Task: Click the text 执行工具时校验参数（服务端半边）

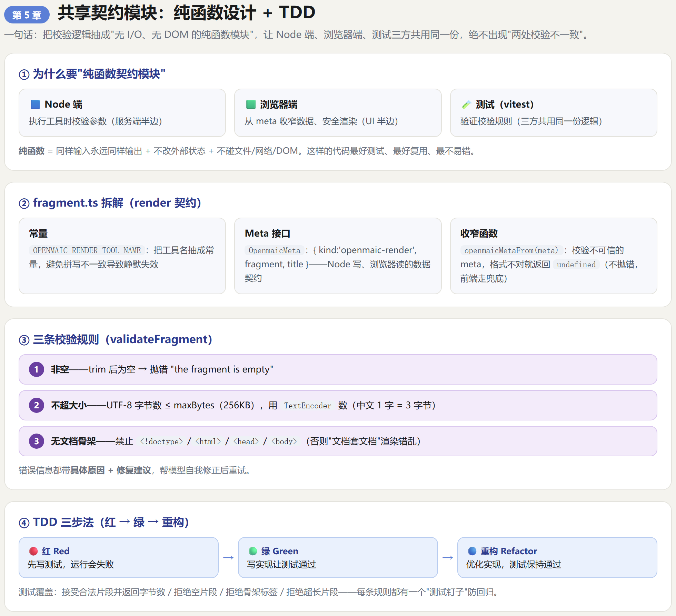Action: (96, 121)
